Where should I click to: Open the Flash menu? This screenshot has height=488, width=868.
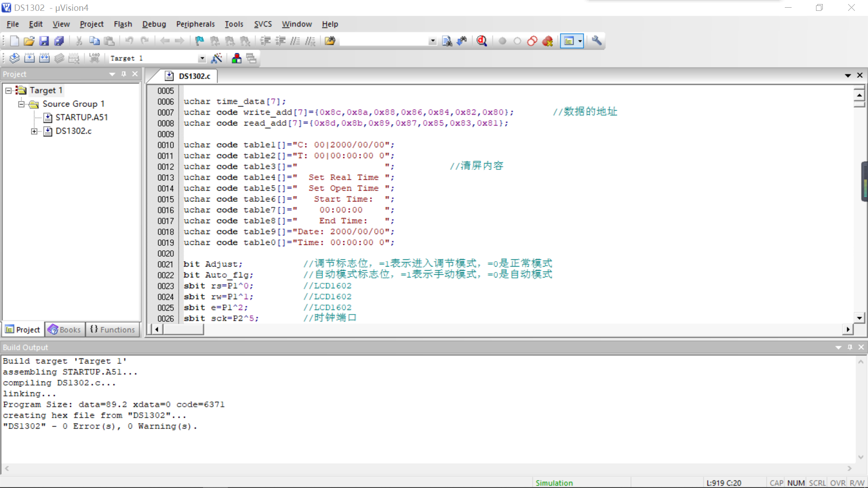tap(123, 24)
